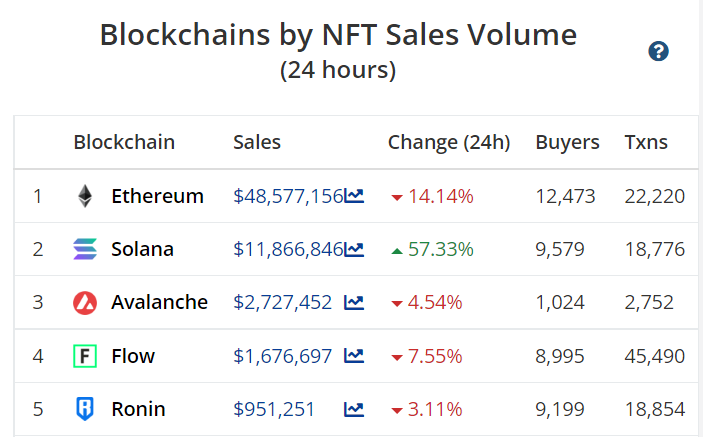Click the red Avalanche logo

point(85,302)
